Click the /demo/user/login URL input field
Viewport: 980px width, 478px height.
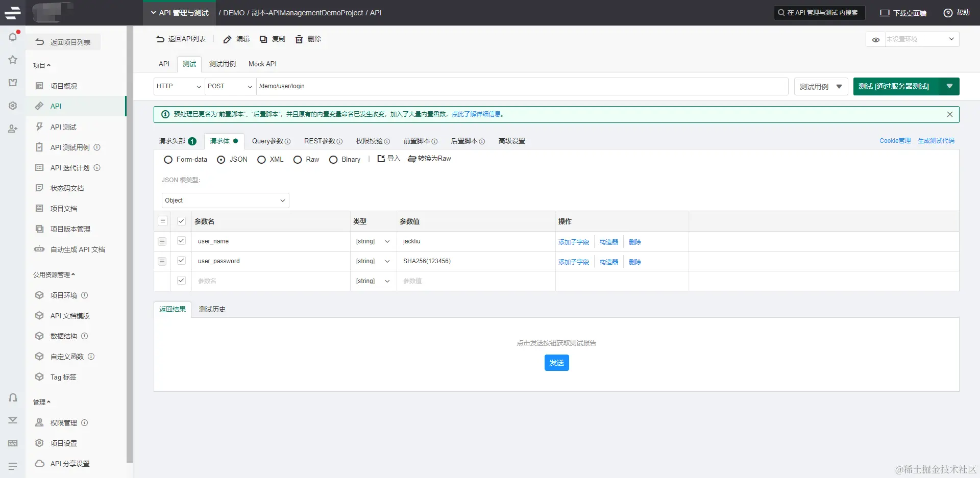tap(522, 86)
